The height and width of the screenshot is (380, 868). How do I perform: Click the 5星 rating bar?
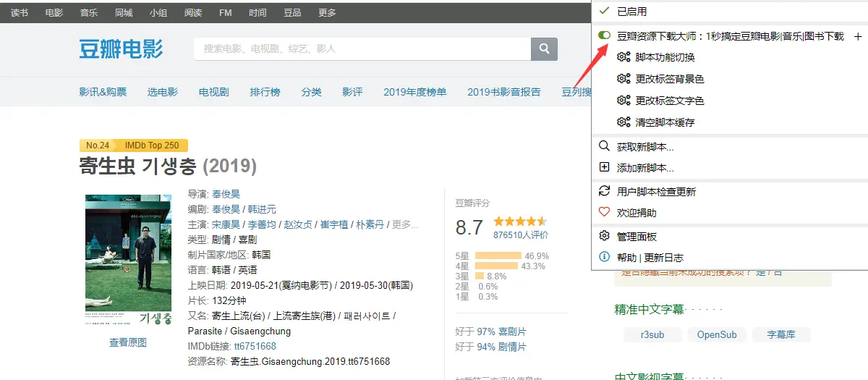click(498, 256)
